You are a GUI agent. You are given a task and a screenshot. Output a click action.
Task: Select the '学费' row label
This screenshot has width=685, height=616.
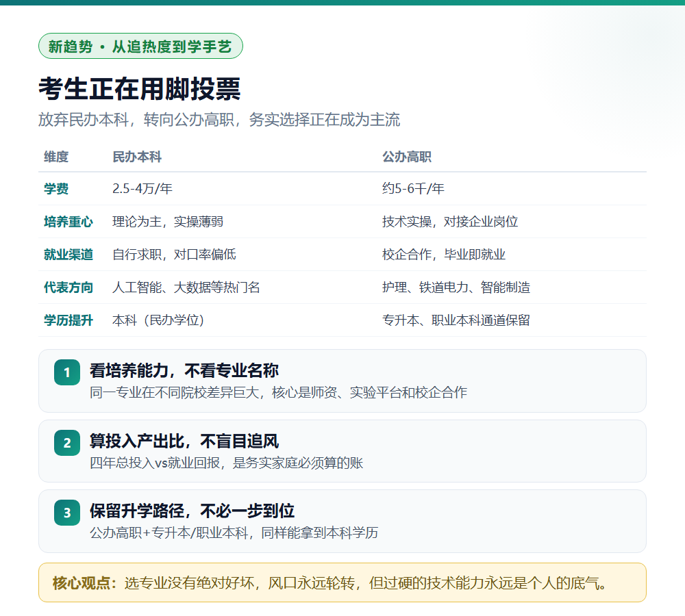[x=56, y=189]
